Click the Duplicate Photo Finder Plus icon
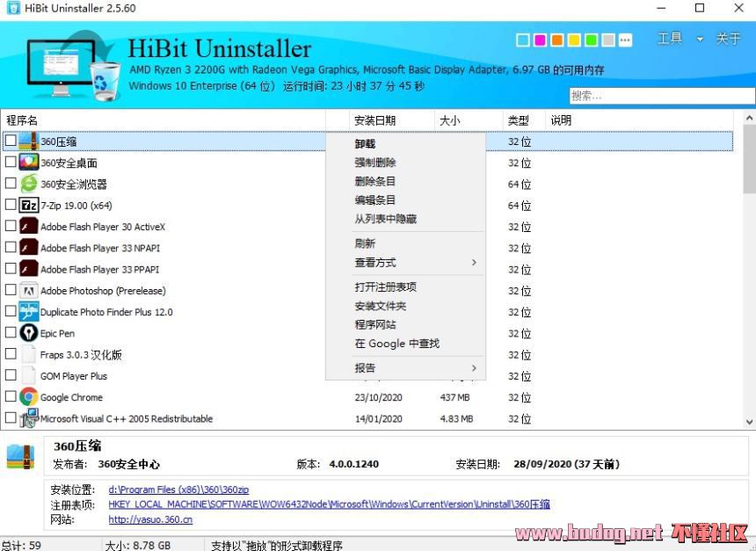 28,311
